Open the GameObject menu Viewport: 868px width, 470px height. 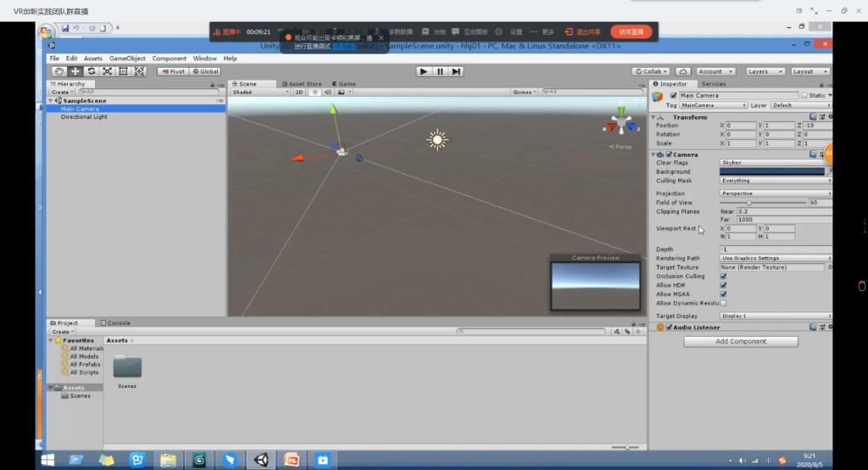(x=127, y=59)
